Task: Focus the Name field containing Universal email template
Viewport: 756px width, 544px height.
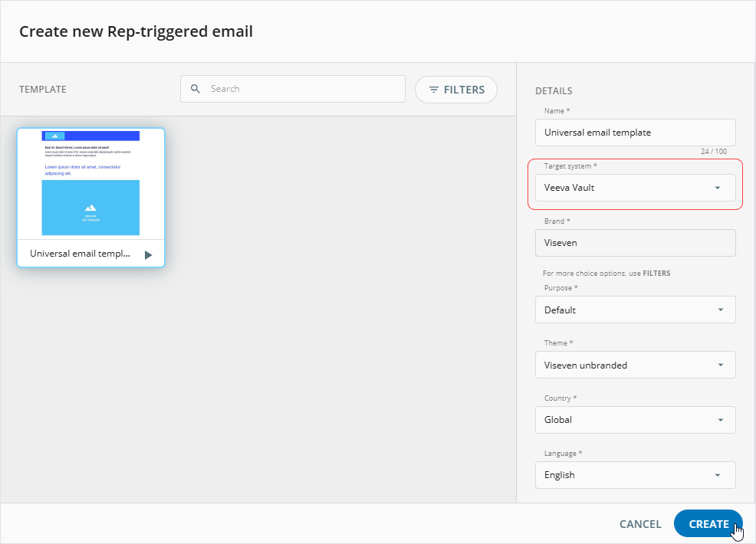Action: pyautogui.click(x=635, y=133)
